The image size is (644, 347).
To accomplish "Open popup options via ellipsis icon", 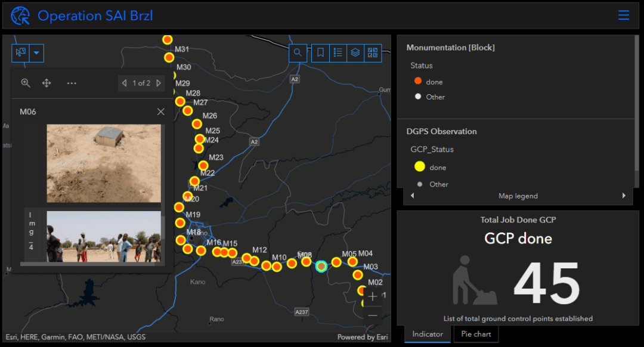I will tap(72, 83).
